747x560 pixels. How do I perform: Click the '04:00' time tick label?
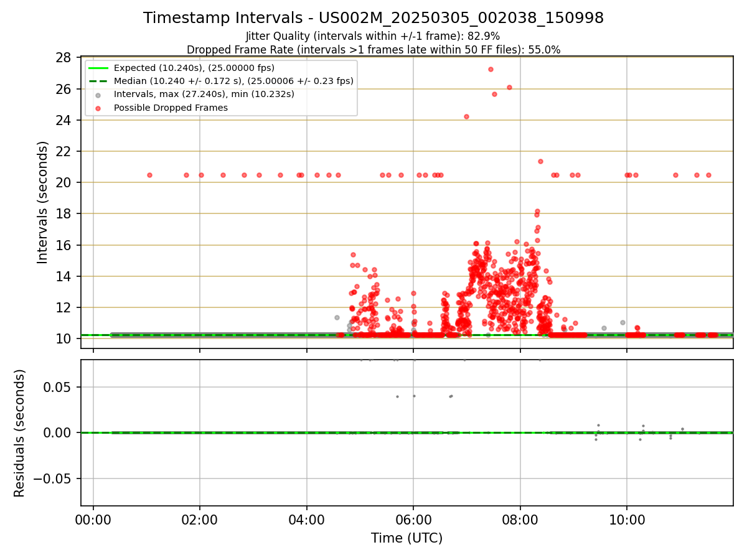[307, 520]
